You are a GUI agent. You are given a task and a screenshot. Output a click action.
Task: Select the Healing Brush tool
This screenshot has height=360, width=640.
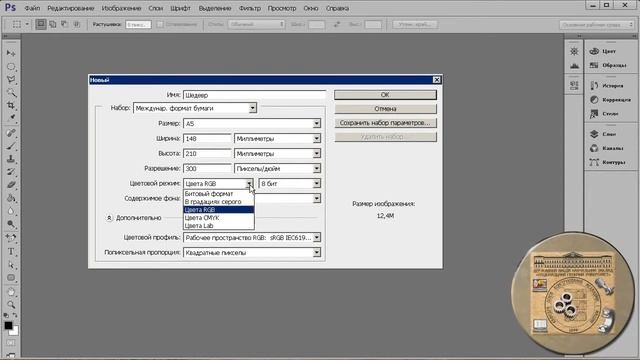(11, 133)
